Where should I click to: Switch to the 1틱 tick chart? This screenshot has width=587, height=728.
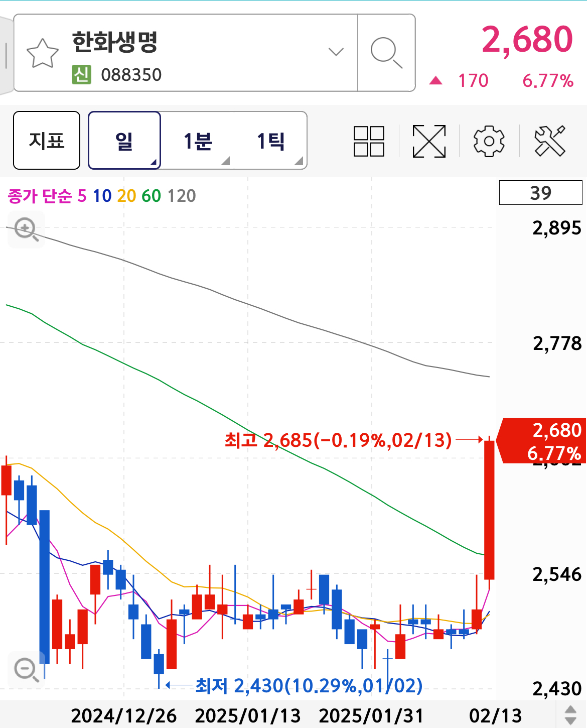pos(271,141)
